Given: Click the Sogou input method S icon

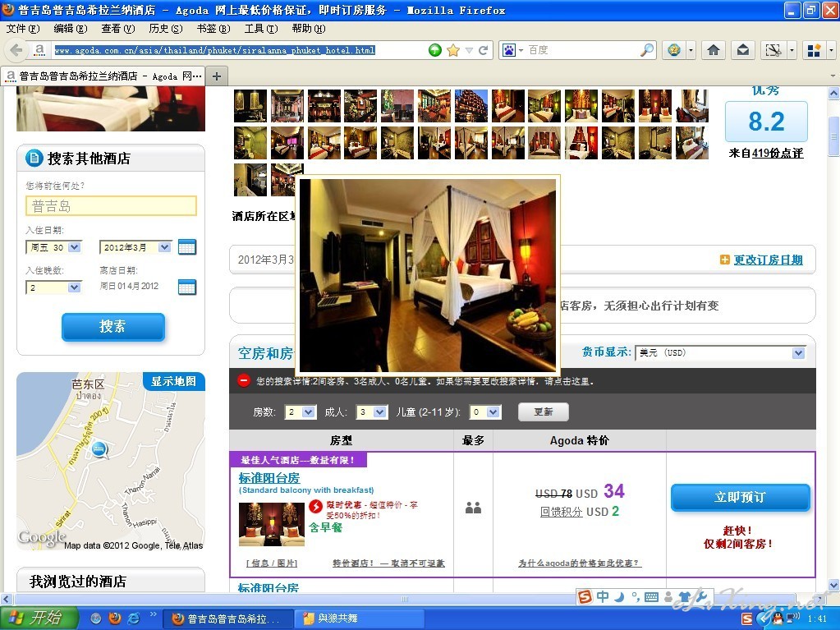Looking at the screenshot, I should coord(585,596).
